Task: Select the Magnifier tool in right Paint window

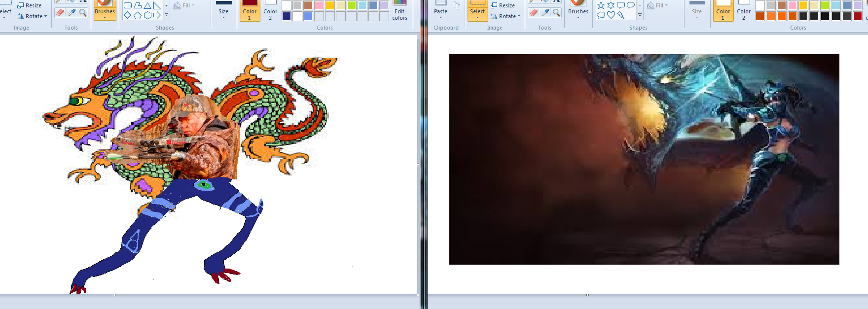Action: tap(556, 13)
